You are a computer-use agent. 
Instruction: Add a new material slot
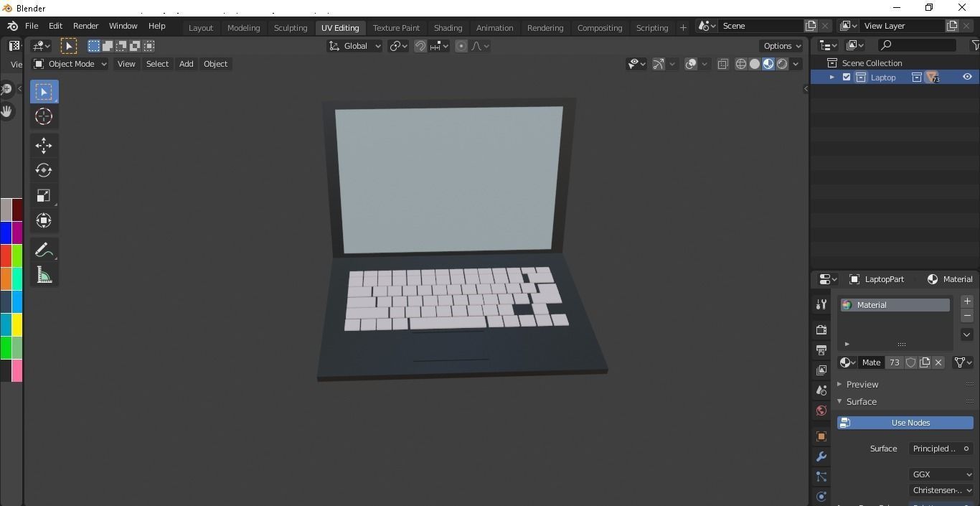click(967, 301)
